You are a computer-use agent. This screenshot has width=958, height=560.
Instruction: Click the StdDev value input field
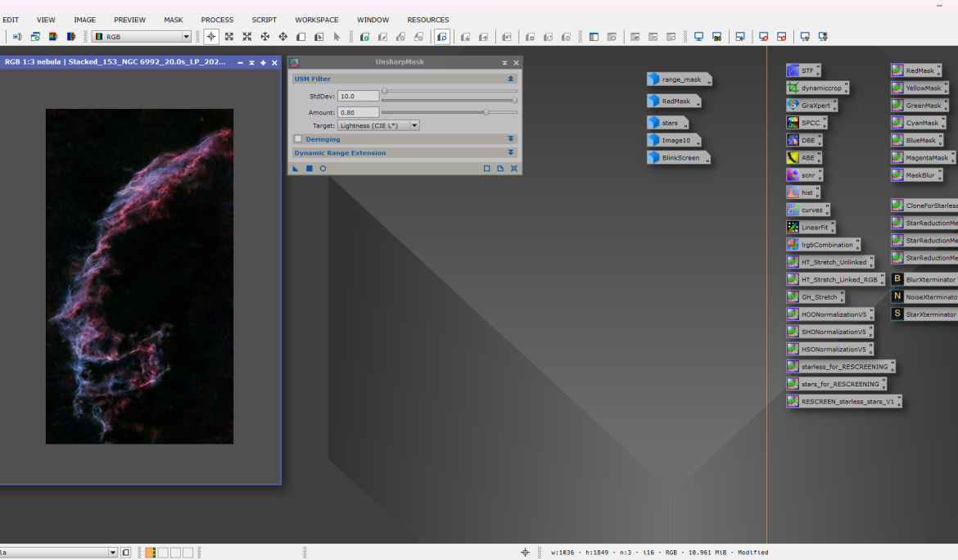[358, 97]
